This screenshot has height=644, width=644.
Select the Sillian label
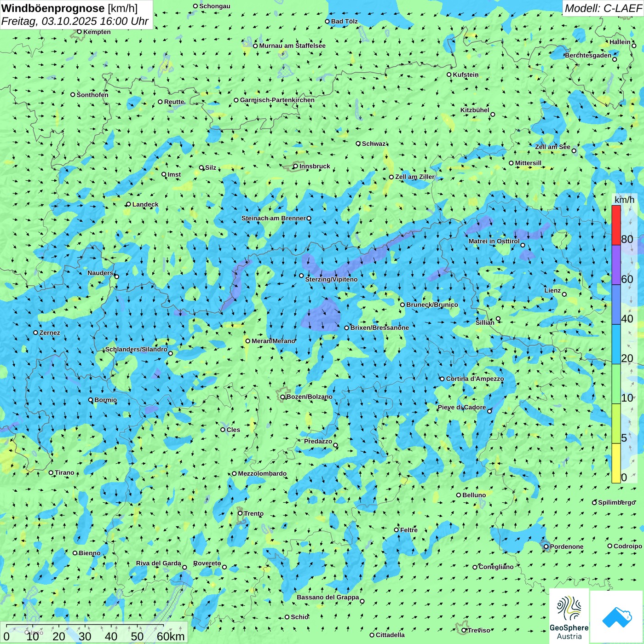tap(485, 322)
